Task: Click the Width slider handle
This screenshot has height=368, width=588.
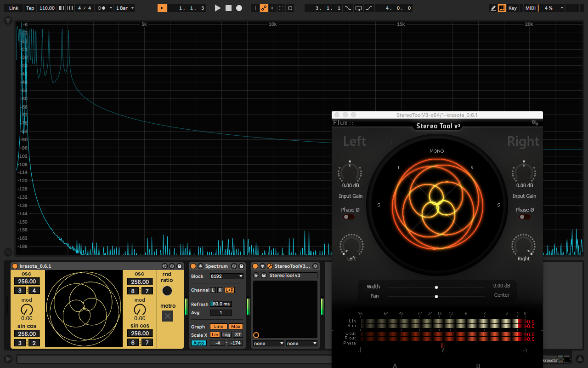Action: coord(436,287)
